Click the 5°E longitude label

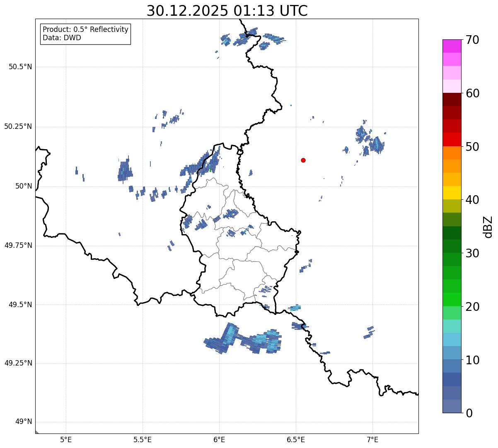coord(66,439)
